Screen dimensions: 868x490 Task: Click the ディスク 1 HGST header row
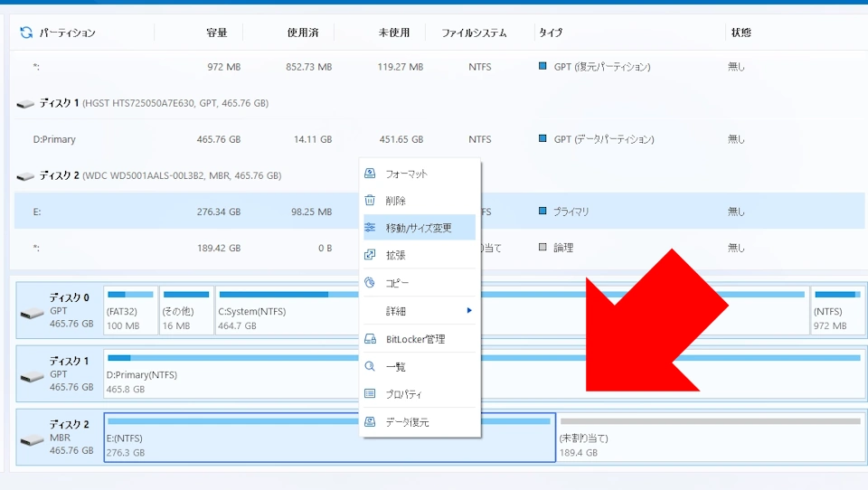point(439,103)
